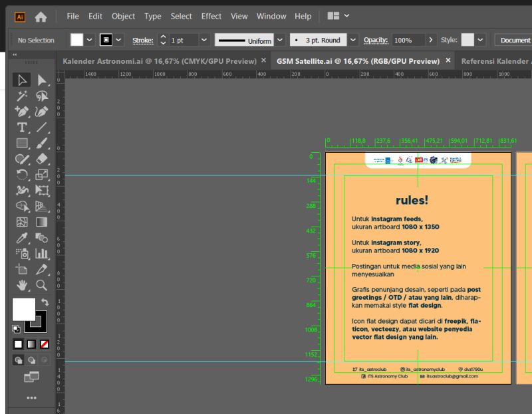
Task: Open the 3 pt. Round brush dropdown
Action: [352, 40]
